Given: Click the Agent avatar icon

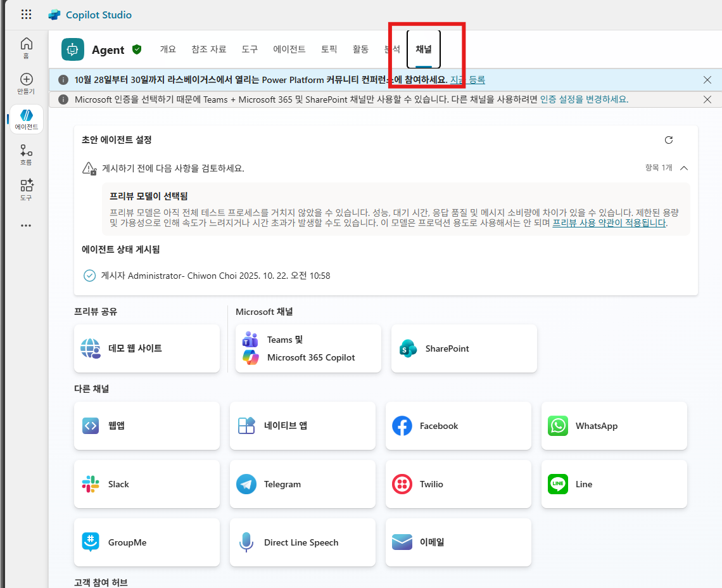Looking at the screenshot, I should click(x=73, y=49).
